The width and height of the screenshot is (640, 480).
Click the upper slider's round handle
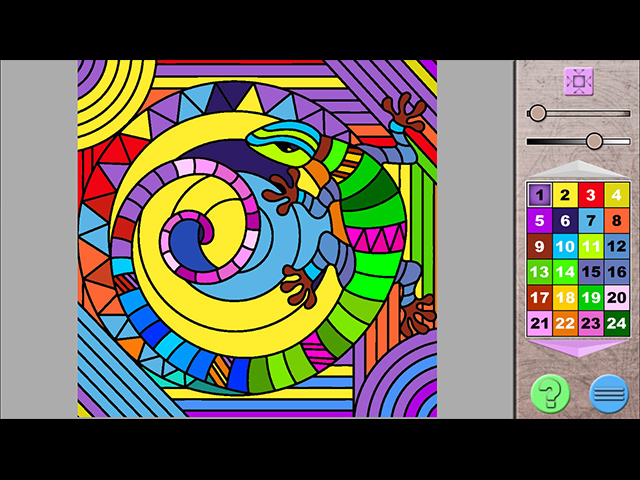[538, 113]
